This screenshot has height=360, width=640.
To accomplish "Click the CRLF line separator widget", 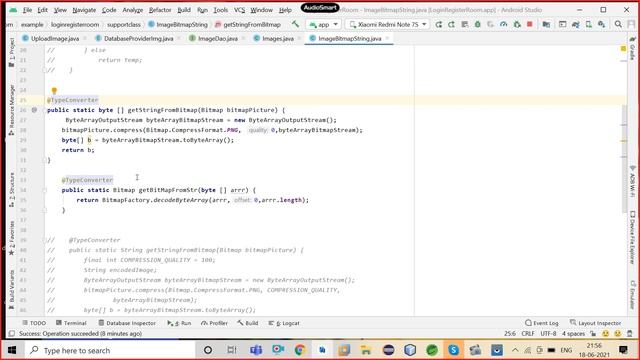I will pos(528,333).
